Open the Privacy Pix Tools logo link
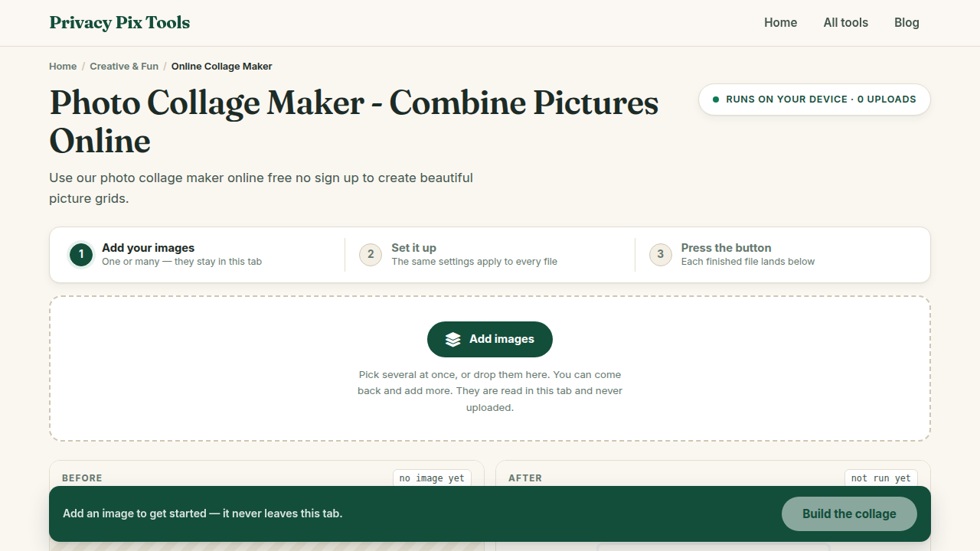Screen dimensions: 980x551 tap(119, 23)
